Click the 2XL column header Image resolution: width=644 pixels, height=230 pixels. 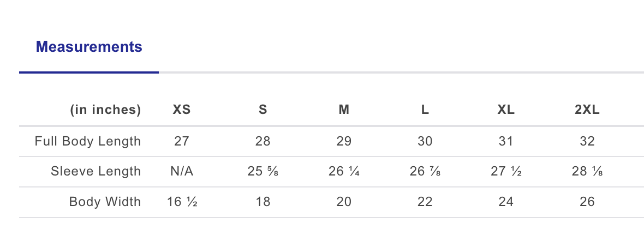coord(587,110)
